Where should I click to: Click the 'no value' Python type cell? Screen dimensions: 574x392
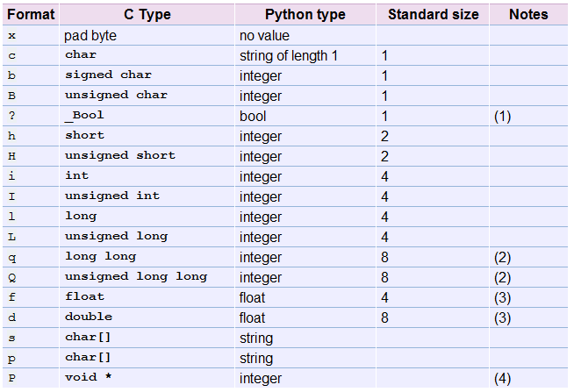click(264, 36)
